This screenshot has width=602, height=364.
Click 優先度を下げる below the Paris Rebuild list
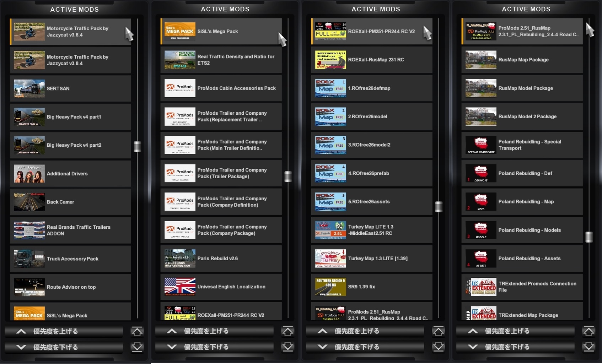pyautogui.click(x=215, y=347)
